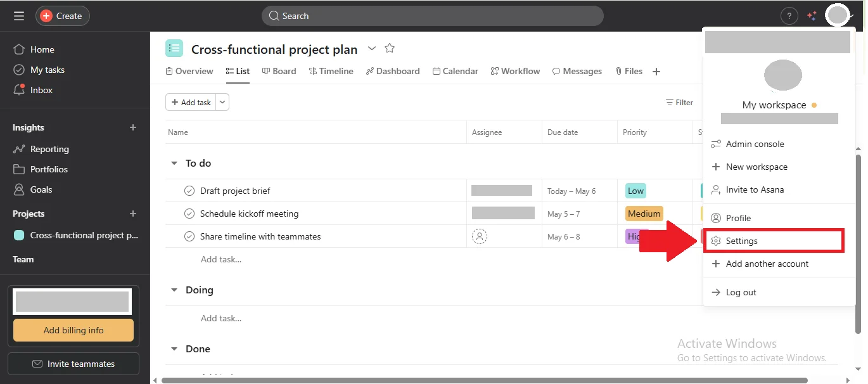Click the Due date column header
This screenshot has width=868, height=384.
(563, 132)
